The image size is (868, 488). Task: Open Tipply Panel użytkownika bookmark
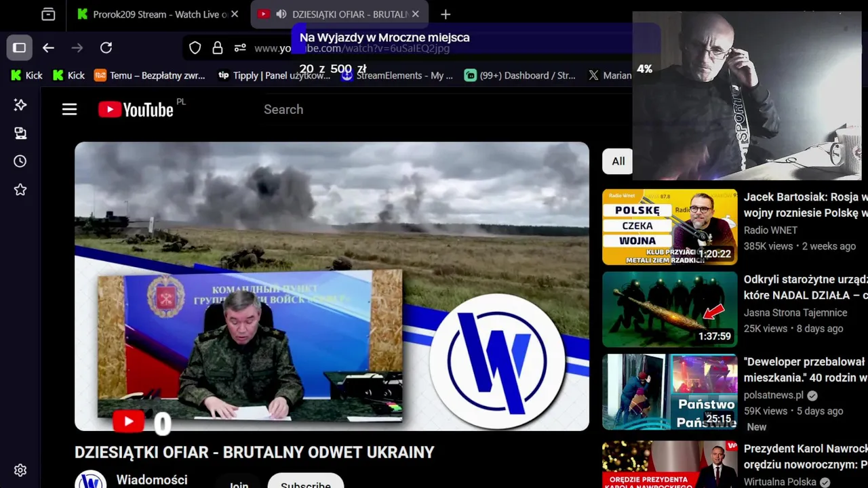coord(274,75)
